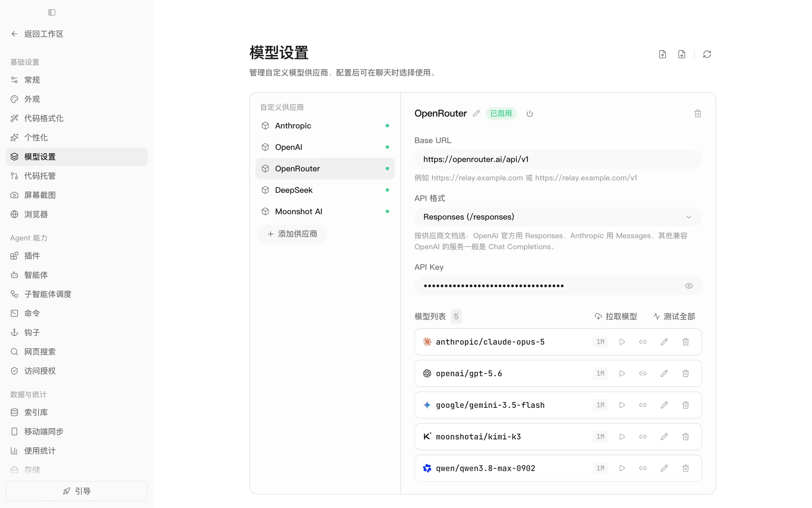Refresh the model settings page
This screenshot has width=812, height=508.
[707, 54]
